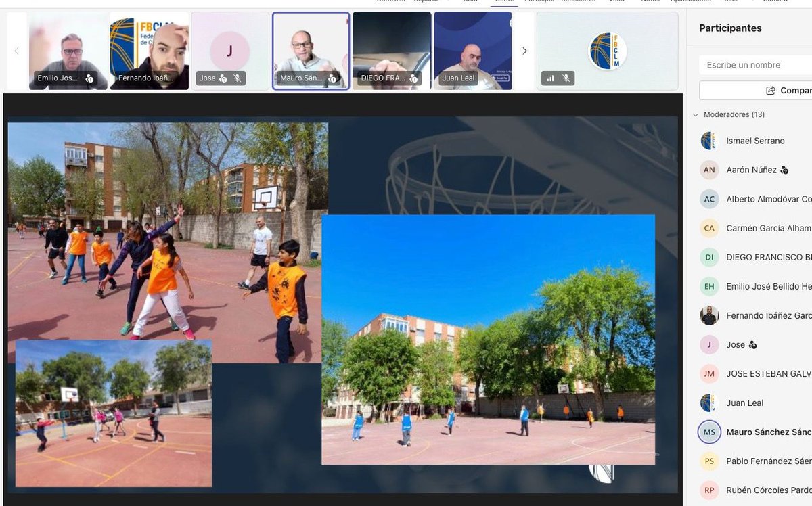
Task: Click the badge icon beside Jose in the list
Action: pyautogui.click(x=752, y=345)
